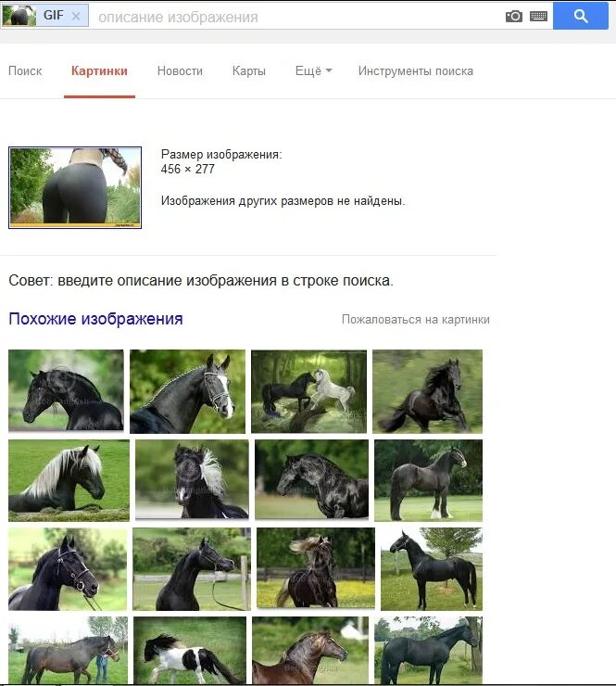This screenshot has width=616, height=686.
Task: Open the uploaded source image preview
Action: pos(75,187)
